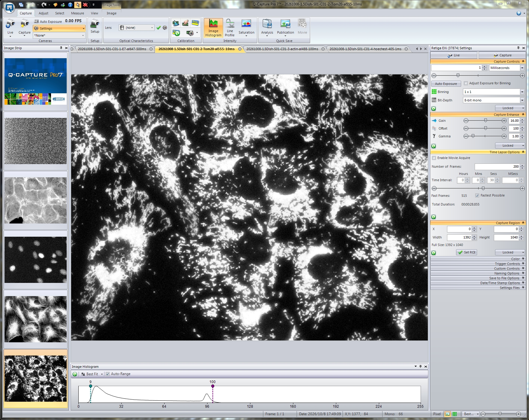Start Live camera preview in ribbon
Viewport: 529px width, 420px height.
[x=10, y=27]
